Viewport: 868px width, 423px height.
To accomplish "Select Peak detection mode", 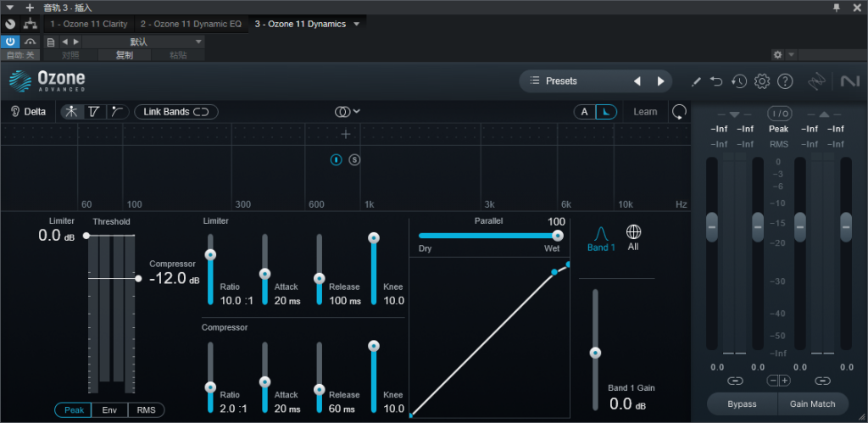I will (74, 410).
